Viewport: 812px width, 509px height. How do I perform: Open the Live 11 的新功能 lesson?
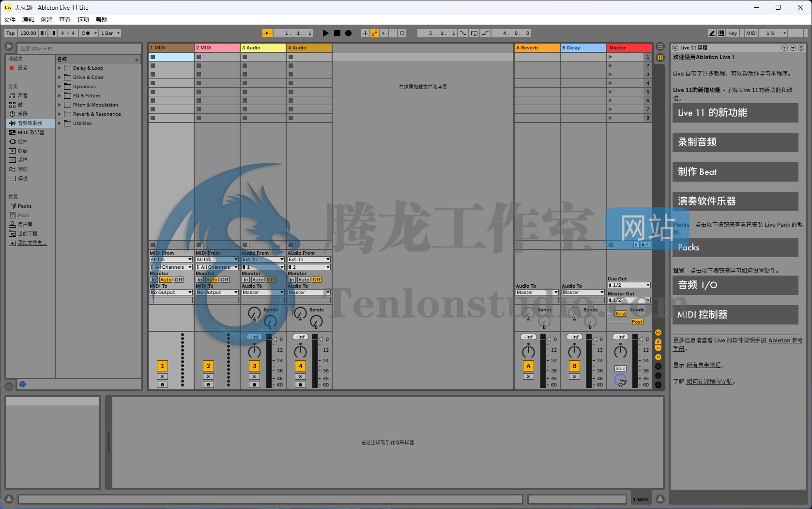pos(735,113)
